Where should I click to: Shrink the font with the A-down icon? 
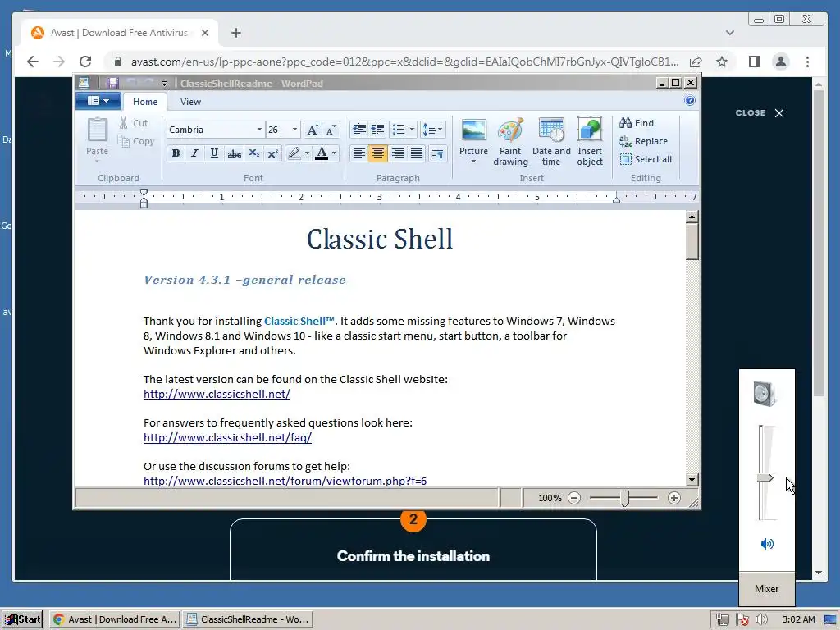[331, 130]
